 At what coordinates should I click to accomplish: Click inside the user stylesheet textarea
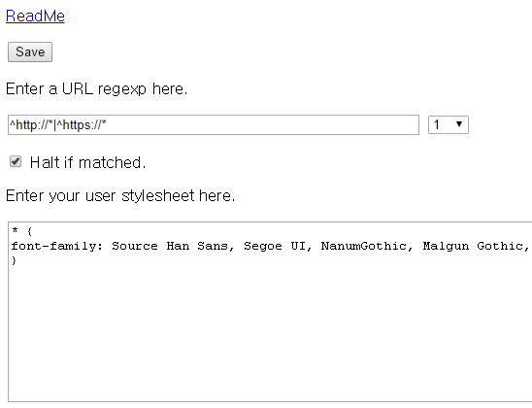[x=271, y=312]
